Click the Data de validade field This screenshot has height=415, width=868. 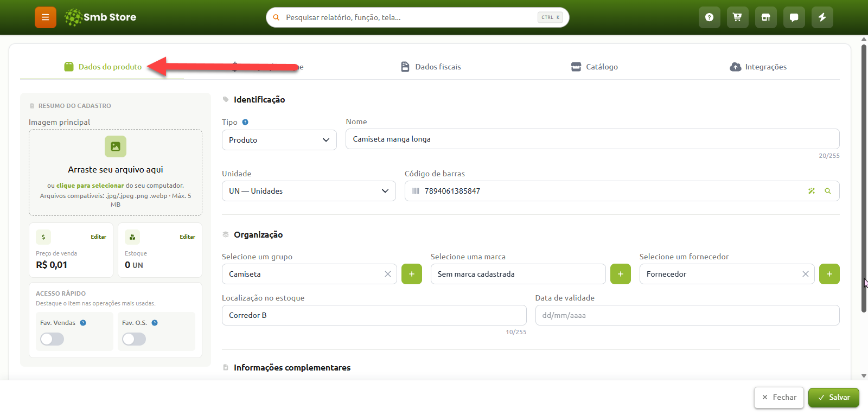(687, 315)
